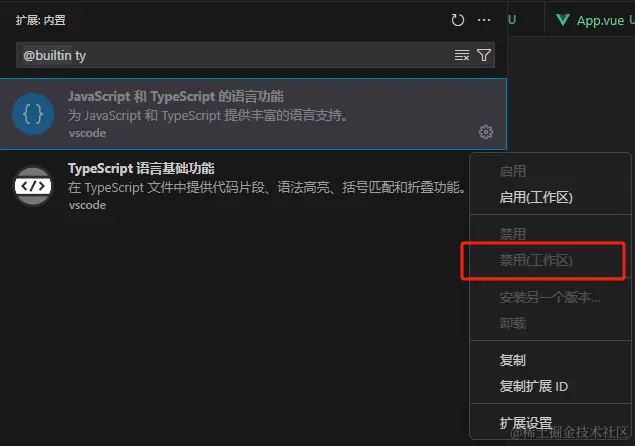This screenshot has height=446, width=635.
Task: Open the views and more actions ellipsis
Action: click(484, 20)
